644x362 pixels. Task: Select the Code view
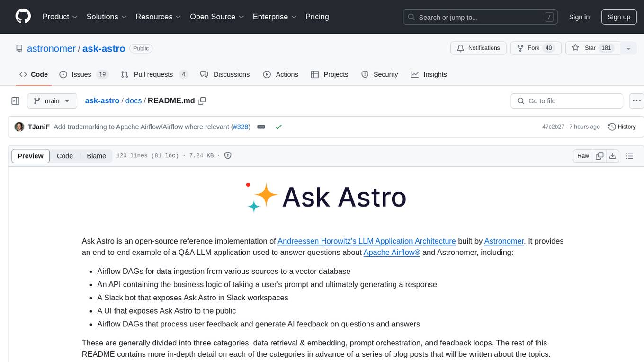65,156
